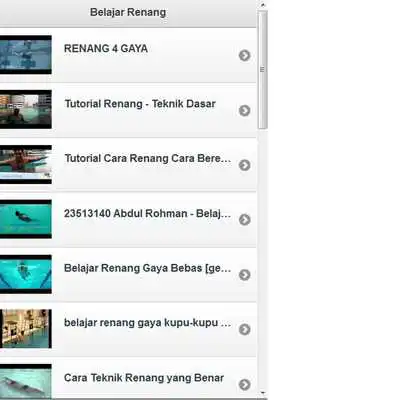The image size is (409, 400).
Task: Open 23513140 Abdul Rohman - Belaj... entry
Action: [x=147, y=213]
